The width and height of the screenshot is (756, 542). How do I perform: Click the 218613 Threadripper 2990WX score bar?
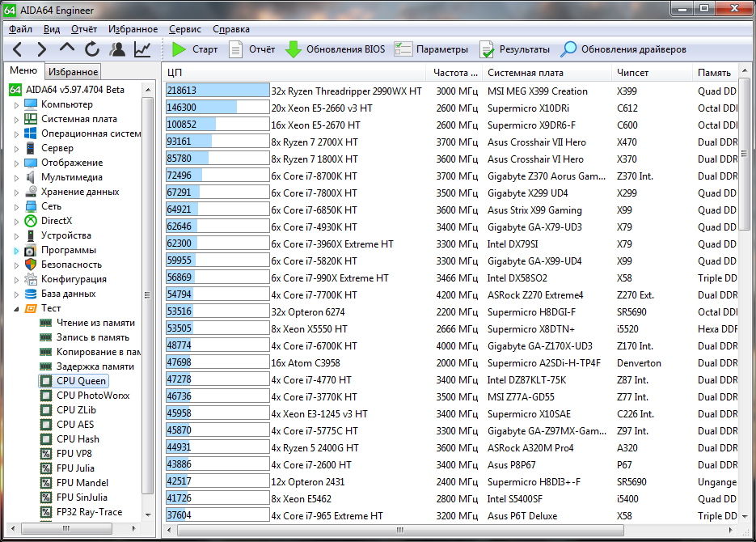pyautogui.click(x=218, y=90)
